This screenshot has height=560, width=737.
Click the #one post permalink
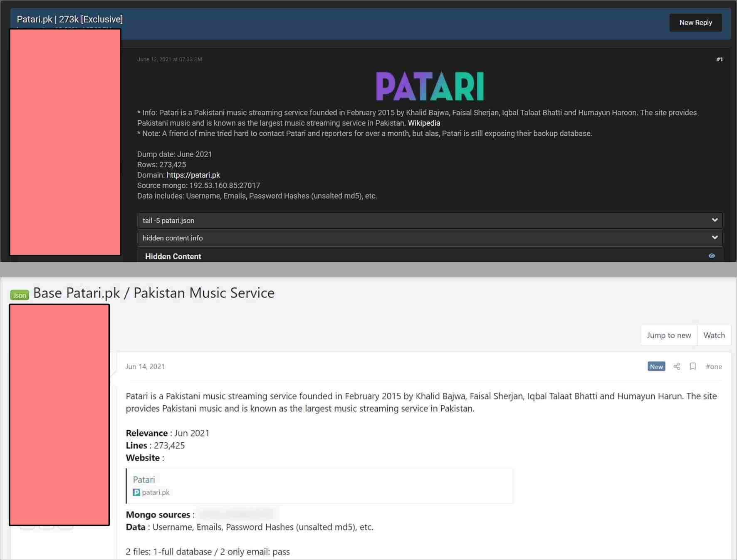click(x=714, y=367)
